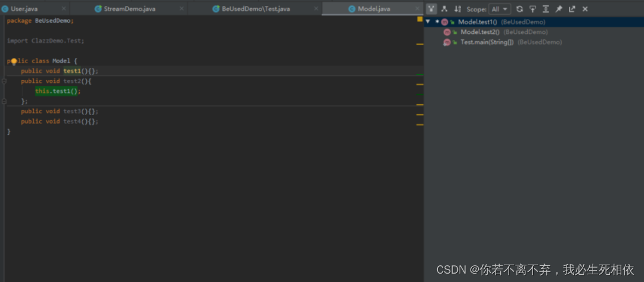This screenshot has height=282, width=644.
Task: Toggle autoscroll to source in hierarchy
Action: (x=532, y=8)
